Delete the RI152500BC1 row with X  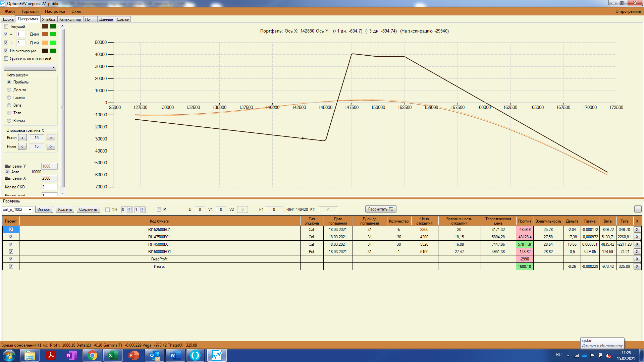point(637,230)
